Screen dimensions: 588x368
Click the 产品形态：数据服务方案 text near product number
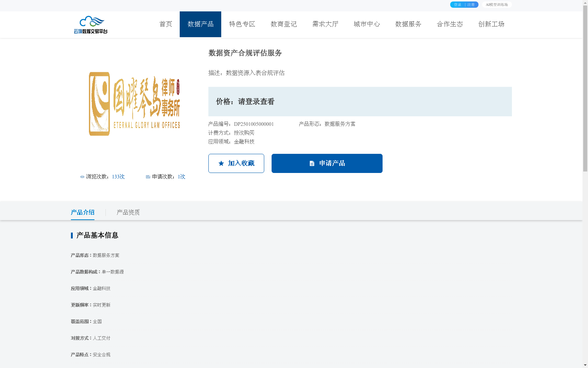(327, 124)
